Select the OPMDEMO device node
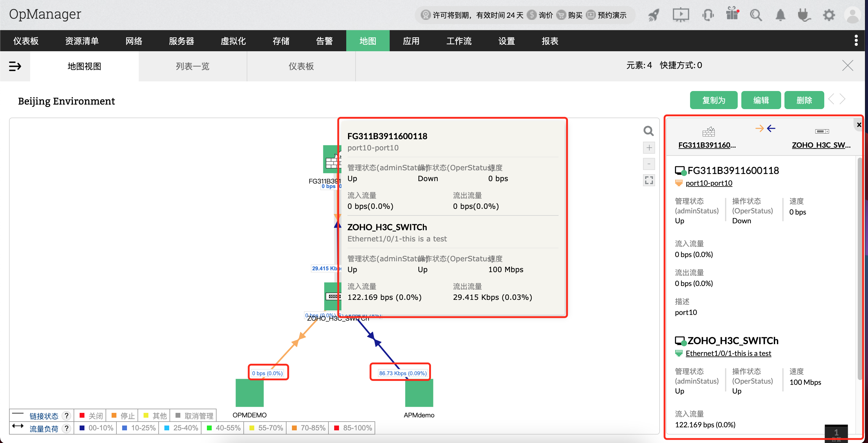 pos(249,392)
